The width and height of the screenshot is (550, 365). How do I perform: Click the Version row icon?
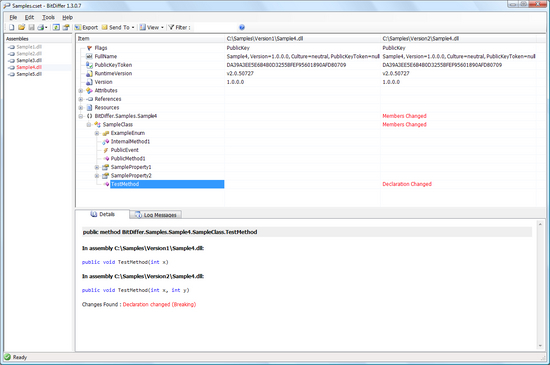[x=89, y=82]
